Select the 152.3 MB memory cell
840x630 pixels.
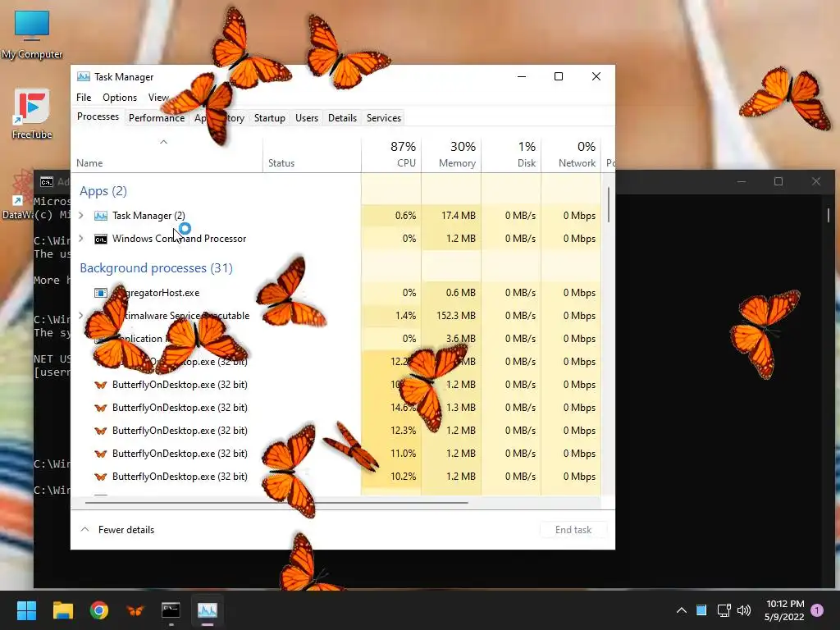451,316
